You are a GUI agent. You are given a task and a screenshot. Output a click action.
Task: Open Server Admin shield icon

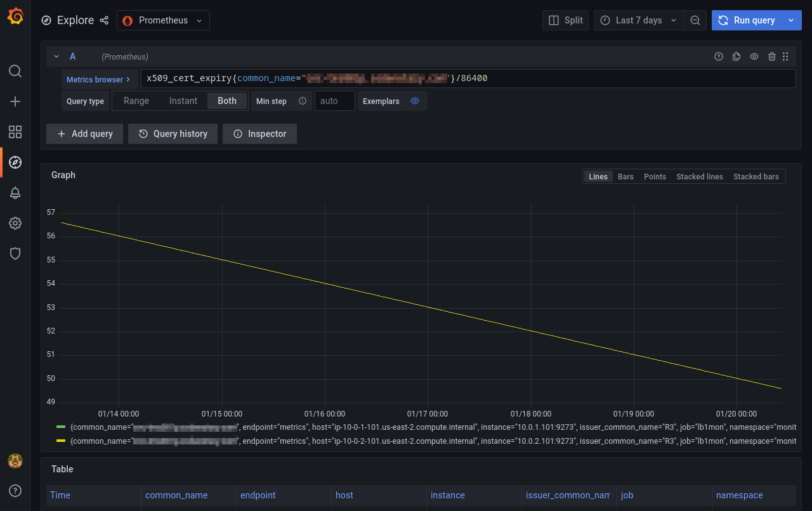click(x=15, y=254)
